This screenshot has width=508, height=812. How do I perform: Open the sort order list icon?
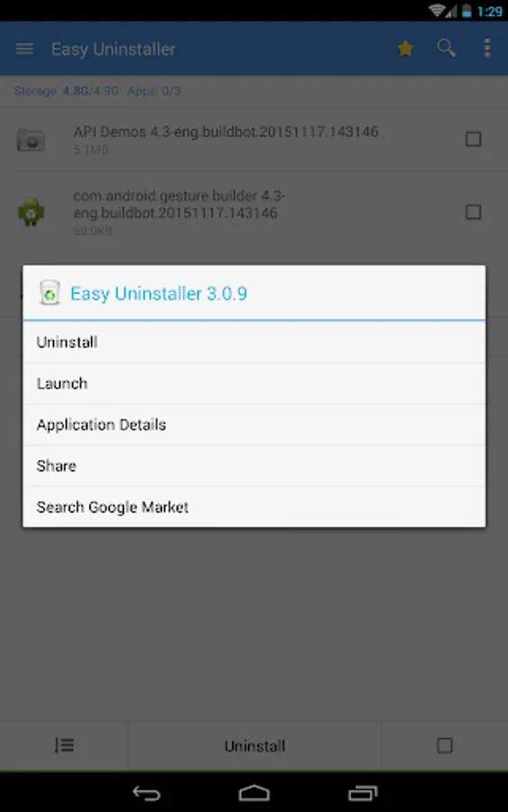coord(64,746)
